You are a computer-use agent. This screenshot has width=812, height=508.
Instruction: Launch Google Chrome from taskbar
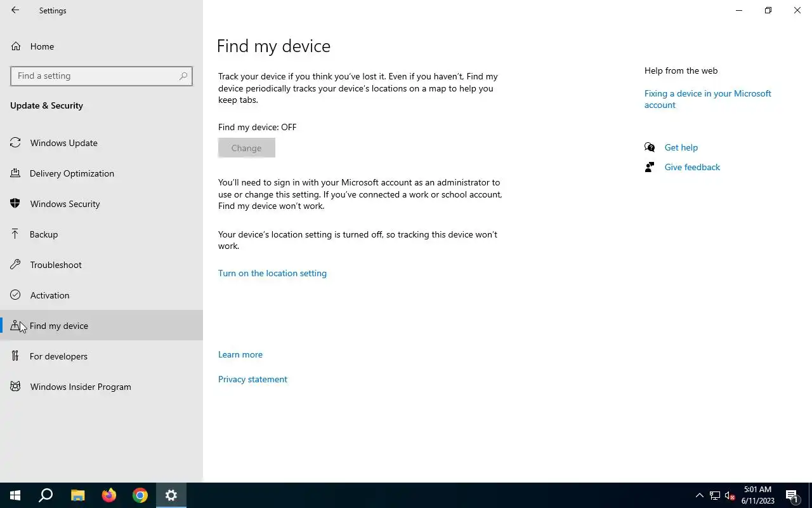140,495
